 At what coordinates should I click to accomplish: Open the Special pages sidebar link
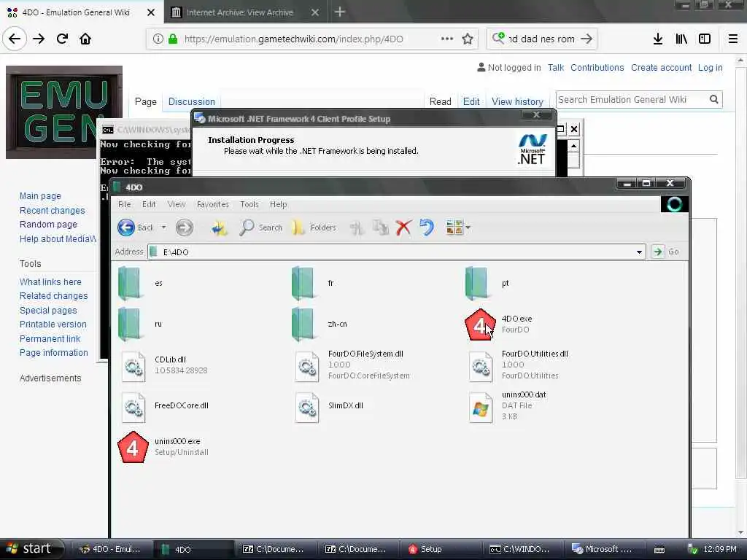(x=48, y=311)
